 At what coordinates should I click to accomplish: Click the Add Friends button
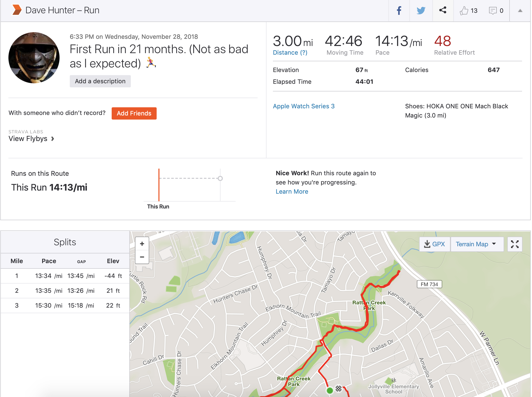click(134, 113)
